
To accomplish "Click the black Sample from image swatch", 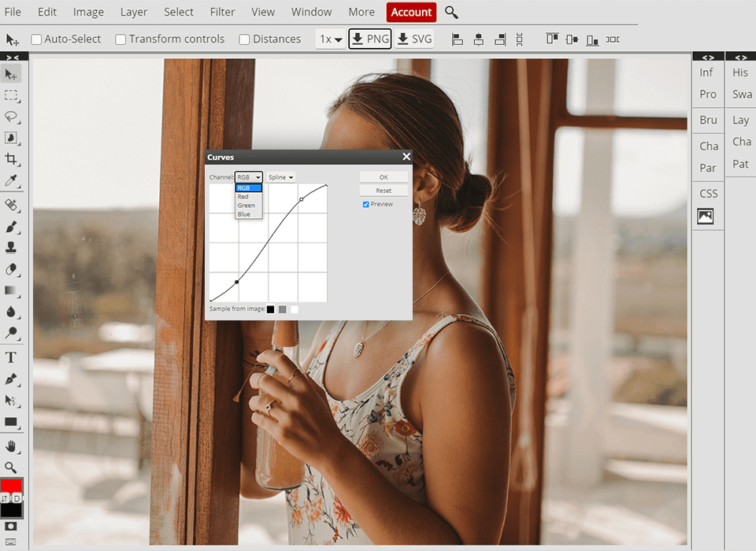I will point(272,309).
